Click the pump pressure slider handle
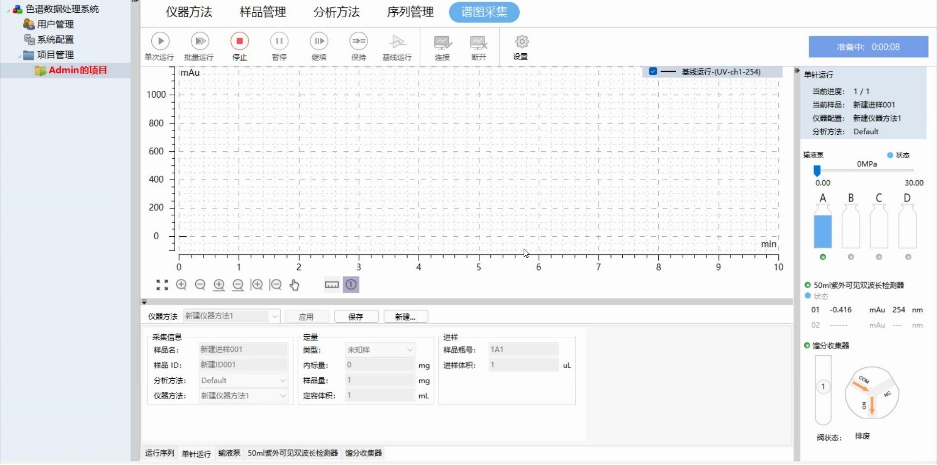Image resolution: width=937 pixels, height=465 pixels. pos(817,172)
